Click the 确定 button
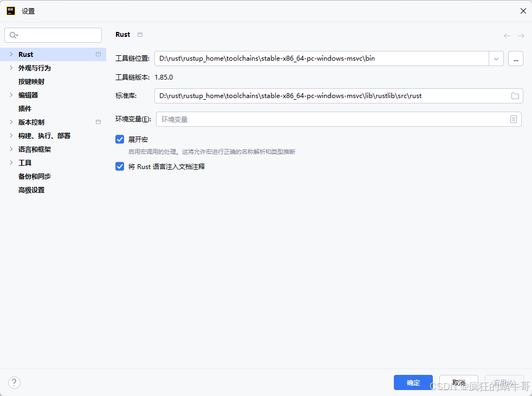Viewport: 532px width, 396px height. coord(413,382)
